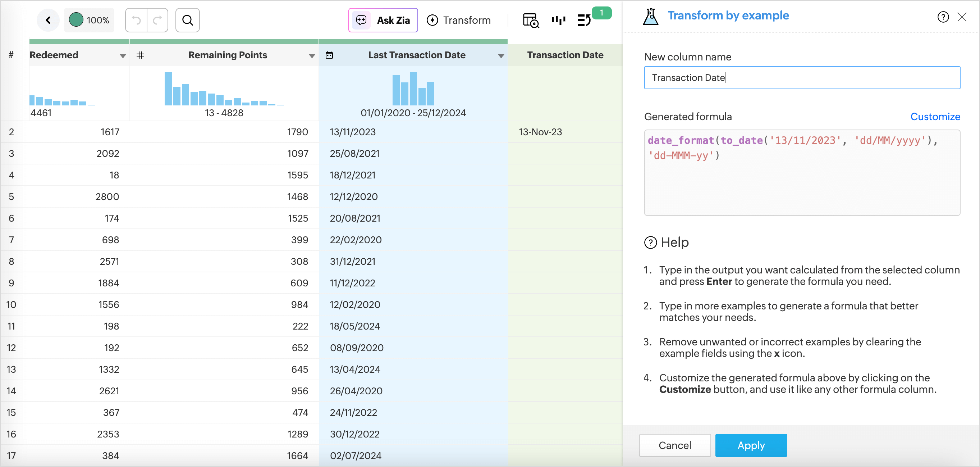Click the Apply button
This screenshot has height=467, width=980.
(x=751, y=445)
